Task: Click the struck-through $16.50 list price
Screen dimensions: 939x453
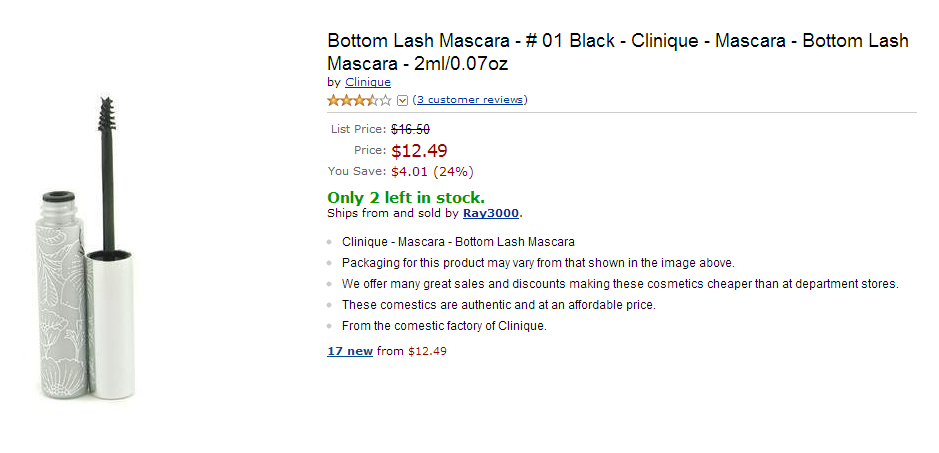Action: (x=410, y=129)
